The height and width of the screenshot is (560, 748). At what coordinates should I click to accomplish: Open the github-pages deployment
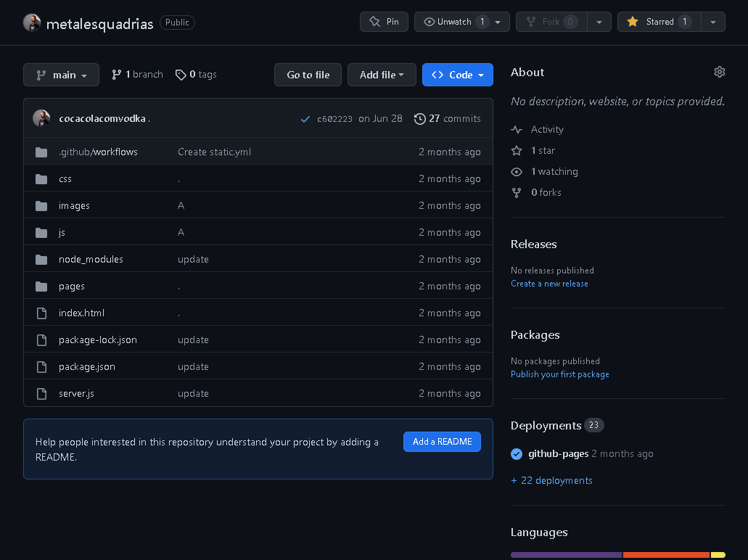(558, 453)
